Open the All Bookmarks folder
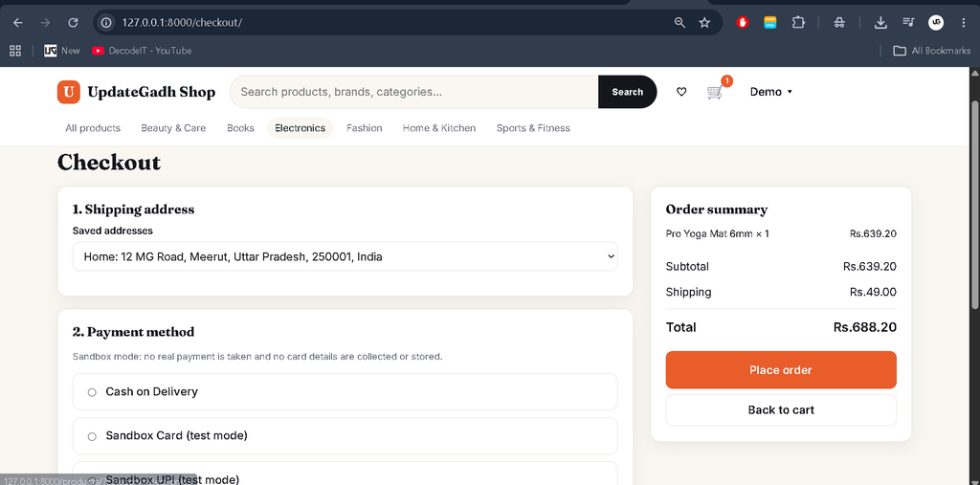Screen dimensions: 980x485 pos(931,51)
